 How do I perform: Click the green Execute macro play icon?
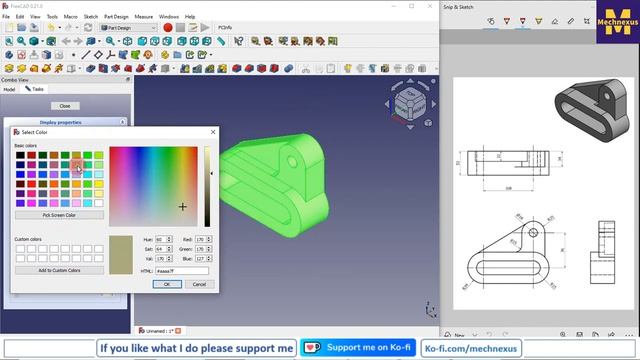(x=205, y=28)
